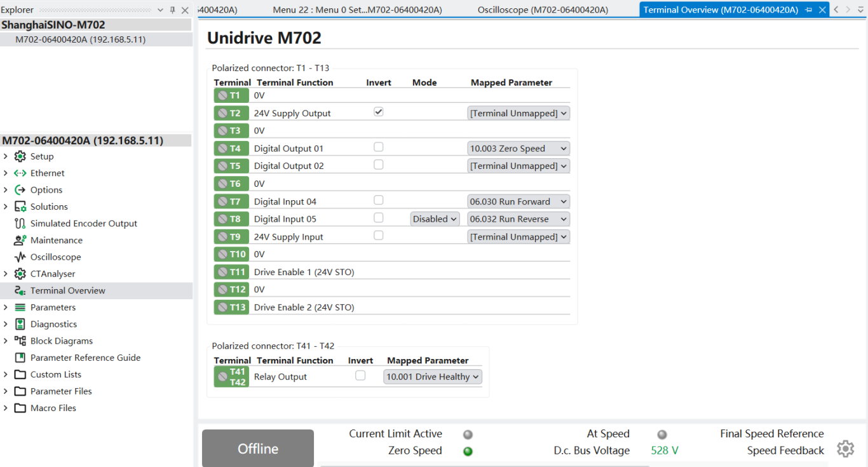Screen dimensions: 868x467
Task: Click the Block Diagrams icon
Action: coord(20,341)
